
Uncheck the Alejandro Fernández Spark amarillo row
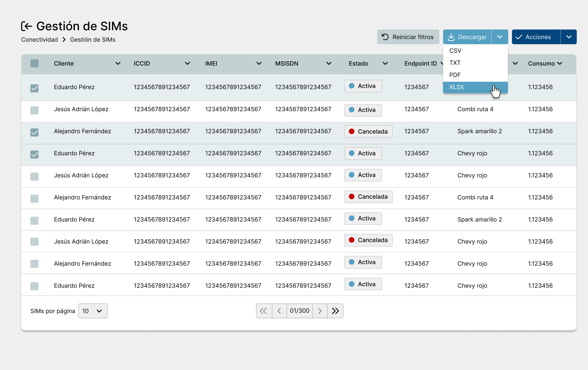click(x=34, y=132)
